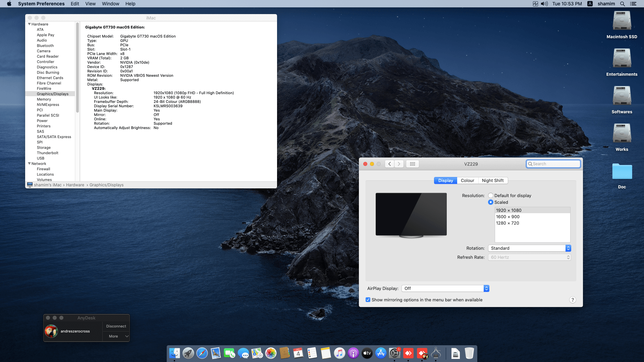Collapse the Hardware section in sidebar
Image resolution: width=644 pixels, height=362 pixels.
tap(30, 24)
